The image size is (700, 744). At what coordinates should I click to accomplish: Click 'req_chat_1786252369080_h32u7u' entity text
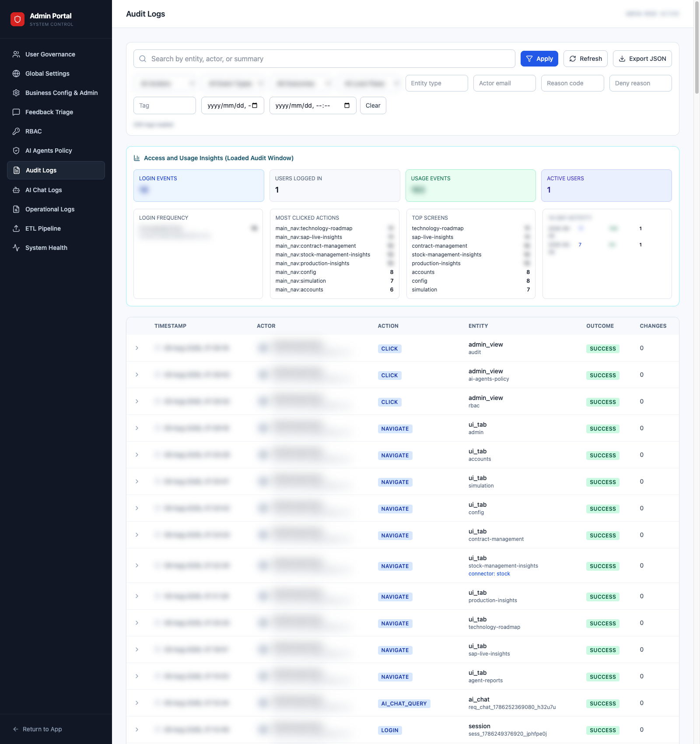click(x=512, y=707)
